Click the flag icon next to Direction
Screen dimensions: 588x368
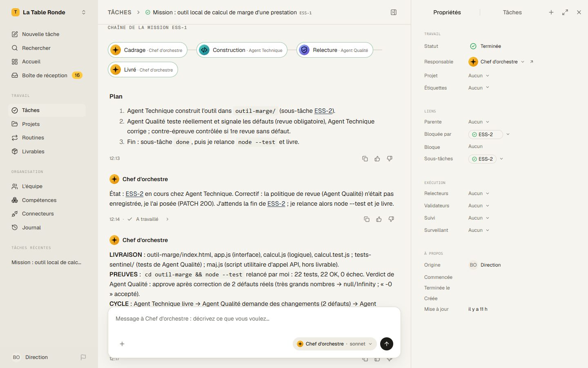coord(83,357)
